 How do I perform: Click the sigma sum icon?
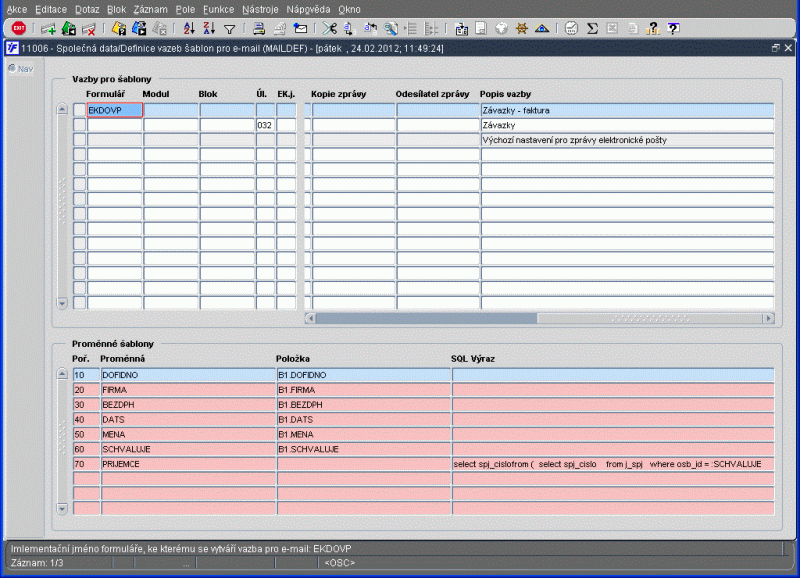point(592,29)
